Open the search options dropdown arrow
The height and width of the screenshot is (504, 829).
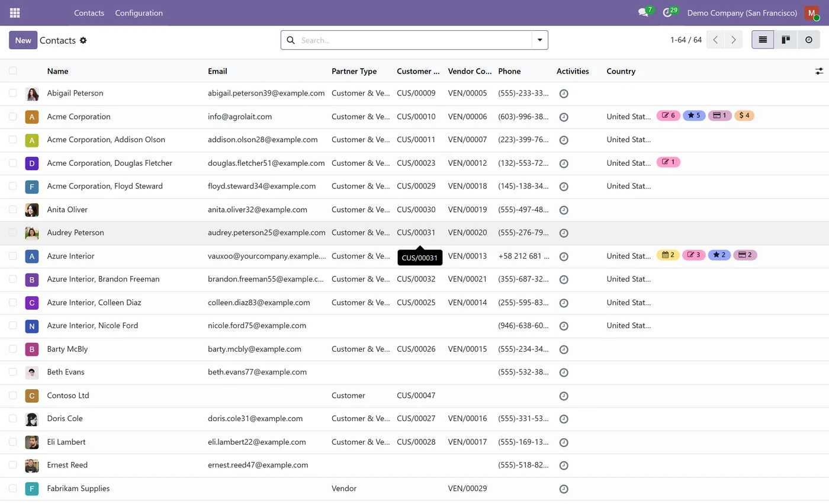point(539,40)
